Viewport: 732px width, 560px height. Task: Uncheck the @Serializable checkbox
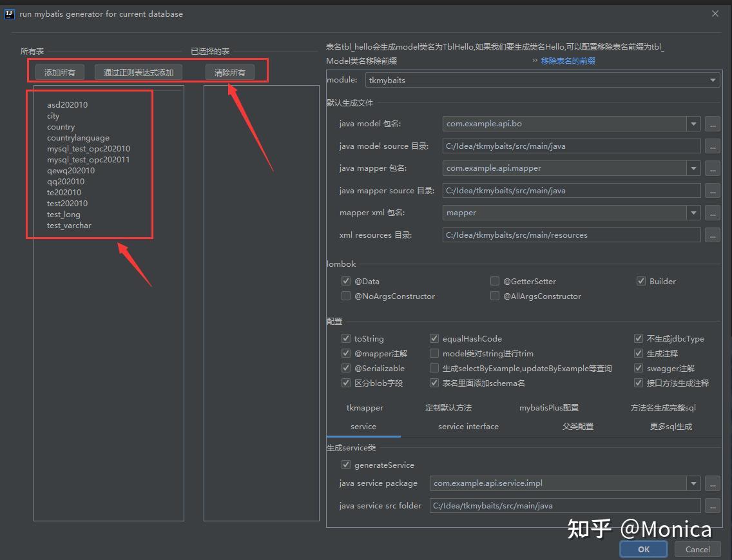click(346, 369)
